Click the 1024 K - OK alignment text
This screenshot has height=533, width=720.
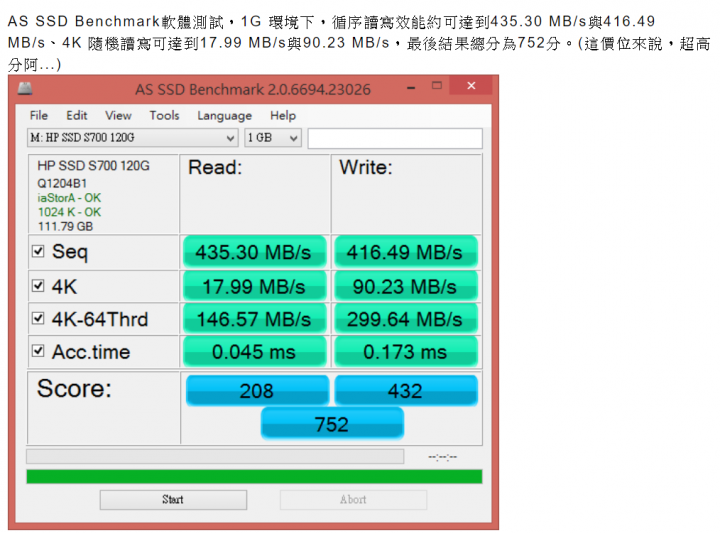point(69,212)
